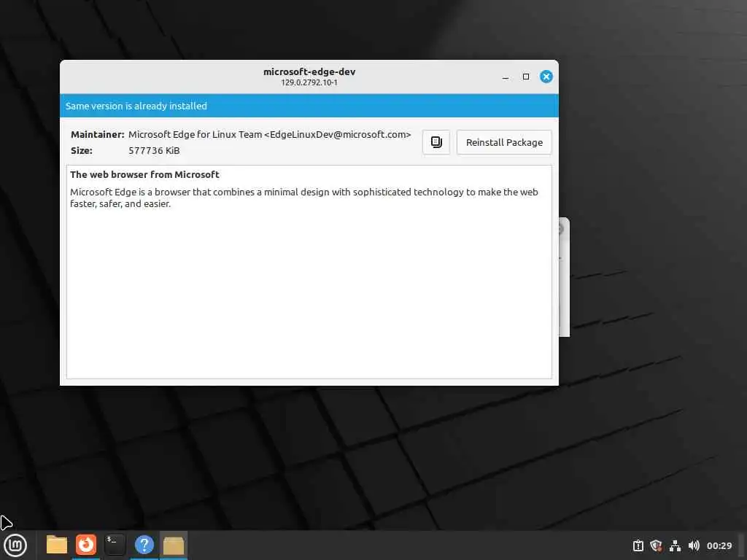Click the Maintainer label
This screenshot has height=560, width=747.
97,135
